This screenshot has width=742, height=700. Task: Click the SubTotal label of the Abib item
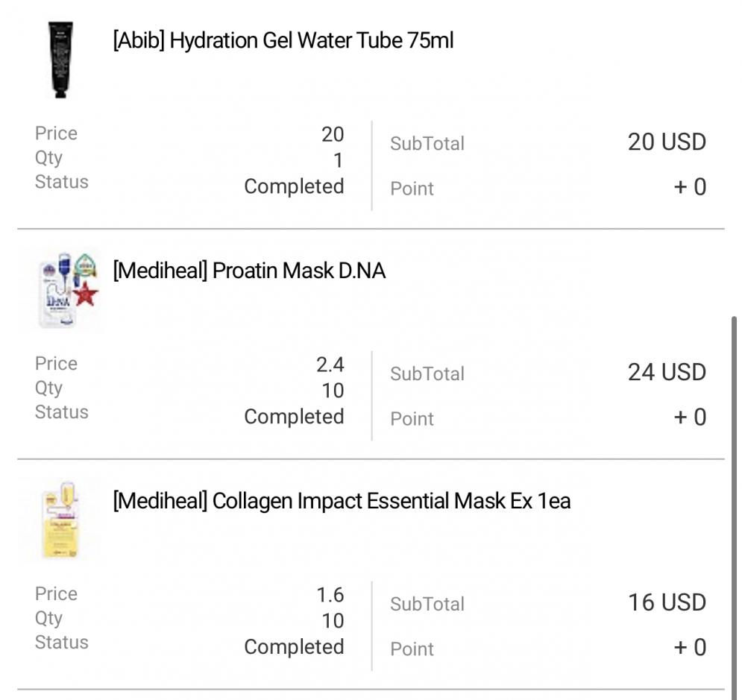[x=427, y=143]
